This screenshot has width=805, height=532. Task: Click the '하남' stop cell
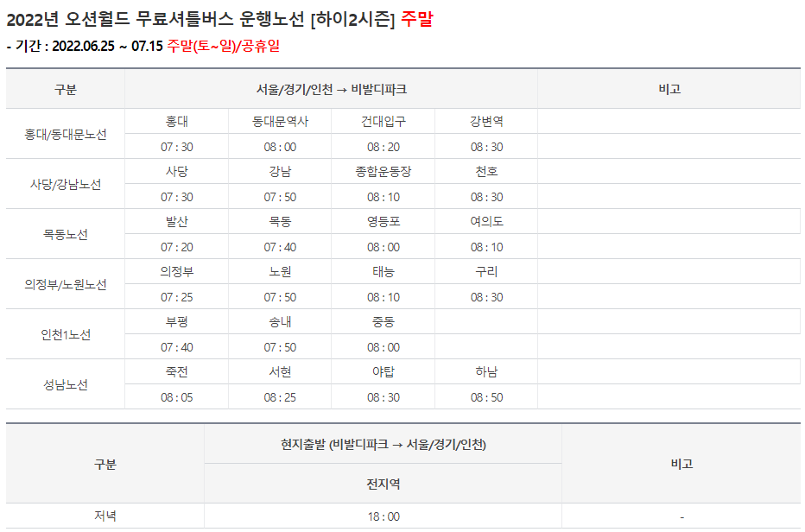[486, 371]
